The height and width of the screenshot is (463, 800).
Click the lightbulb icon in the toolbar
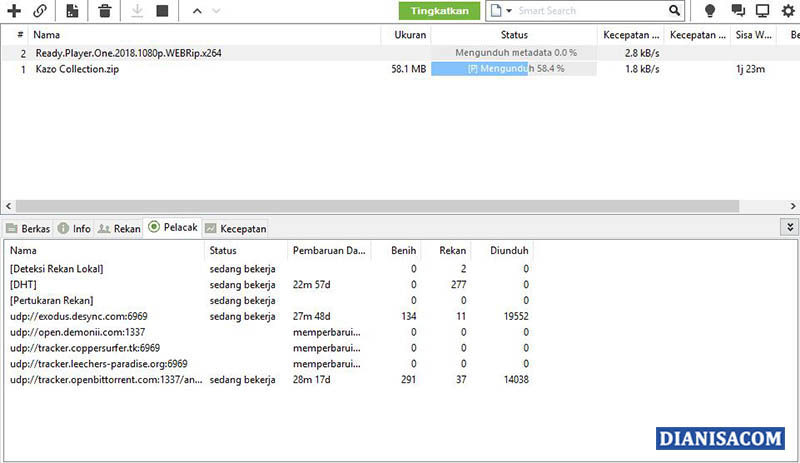[710, 11]
